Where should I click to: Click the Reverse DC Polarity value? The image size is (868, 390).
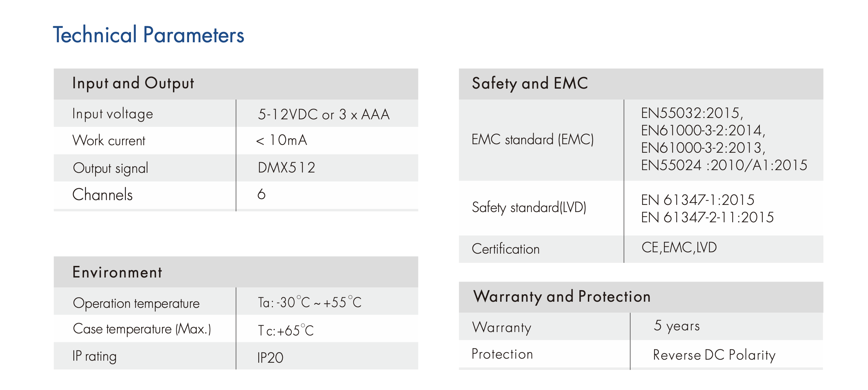(714, 355)
